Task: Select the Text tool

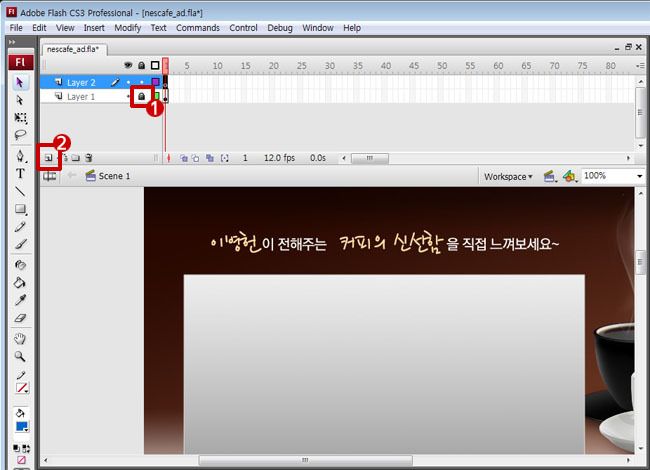Action: pyautogui.click(x=20, y=174)
